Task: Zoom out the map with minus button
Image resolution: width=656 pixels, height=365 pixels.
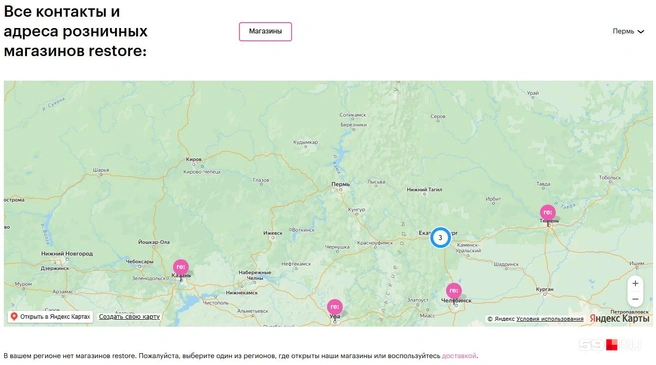Action: [x=635, y=299]
